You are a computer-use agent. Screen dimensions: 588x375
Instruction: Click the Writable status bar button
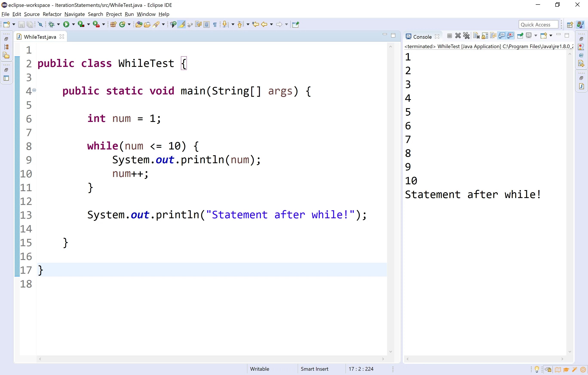click(259, 369)
